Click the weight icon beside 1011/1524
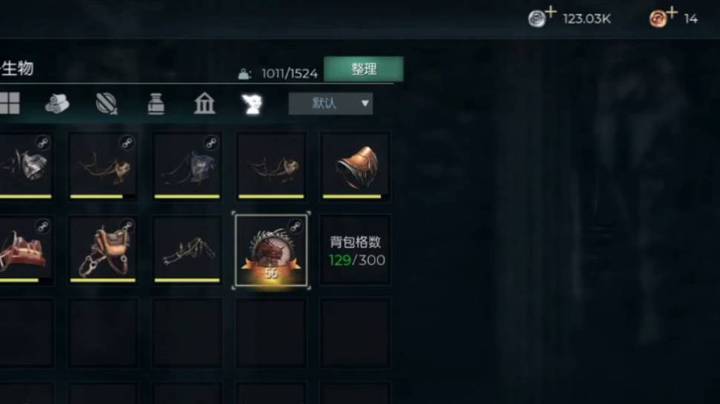 [244, 73]
